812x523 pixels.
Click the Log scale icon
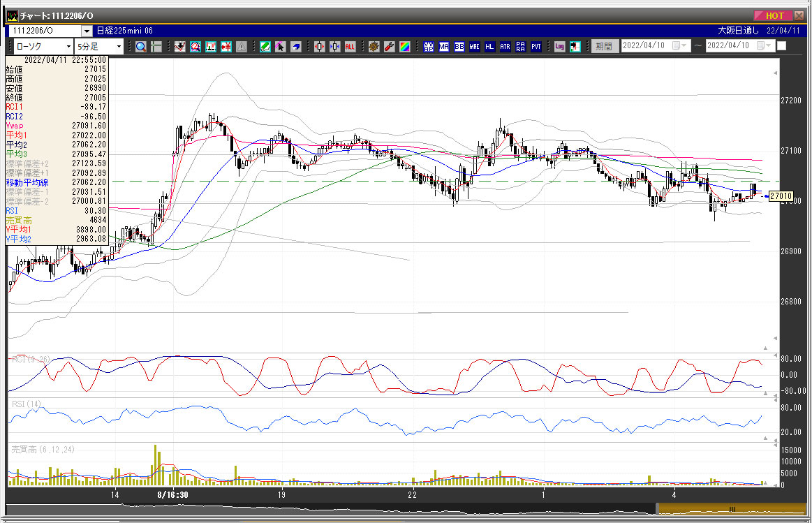click(560, 47)
